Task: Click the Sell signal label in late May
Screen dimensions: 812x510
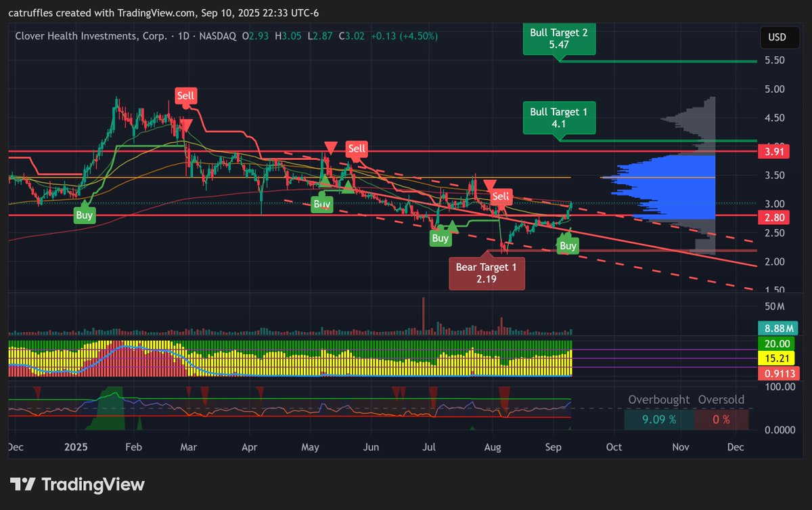Action: (356, 148)
